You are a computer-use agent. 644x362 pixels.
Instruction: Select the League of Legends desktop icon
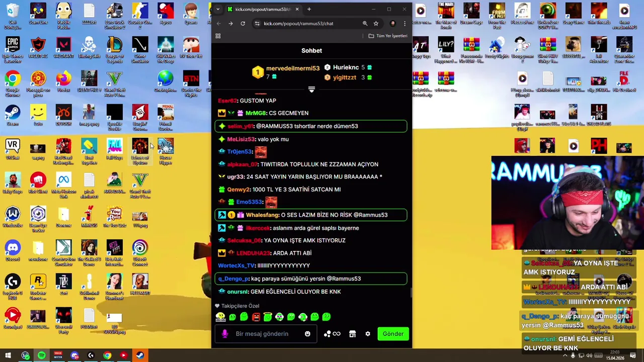[115, 49]
